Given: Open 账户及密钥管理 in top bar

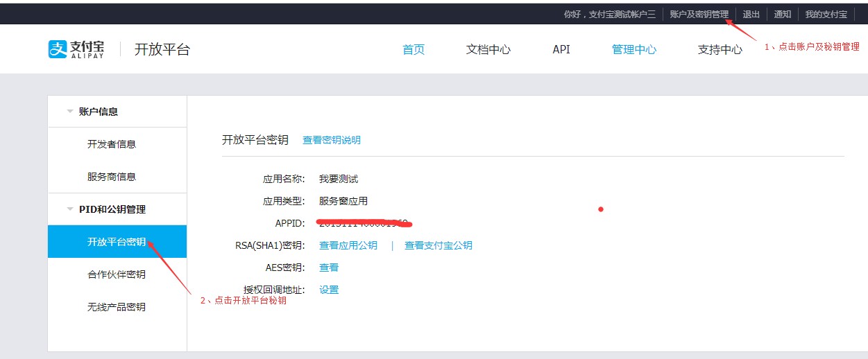Looking at the screenshot, I should point(699,14).
